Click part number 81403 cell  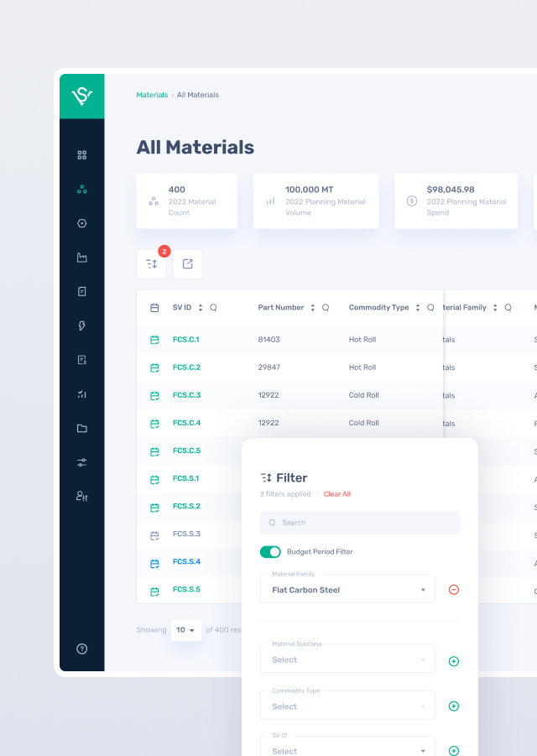[269, 340]
